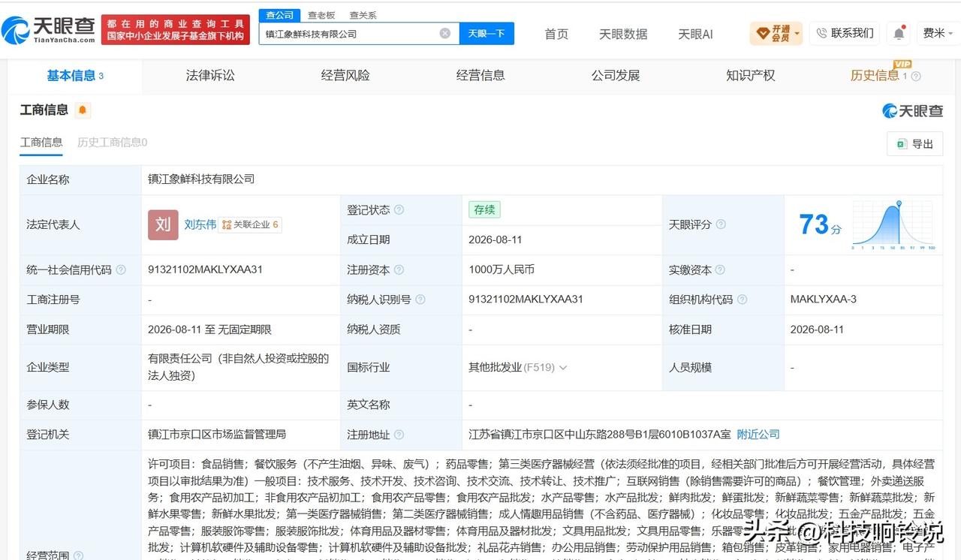Click credit code 91321102MAKLYXAA31 in 统一社会信用代码 row
Screen dimensions: 961x560
tap(205, 269)
